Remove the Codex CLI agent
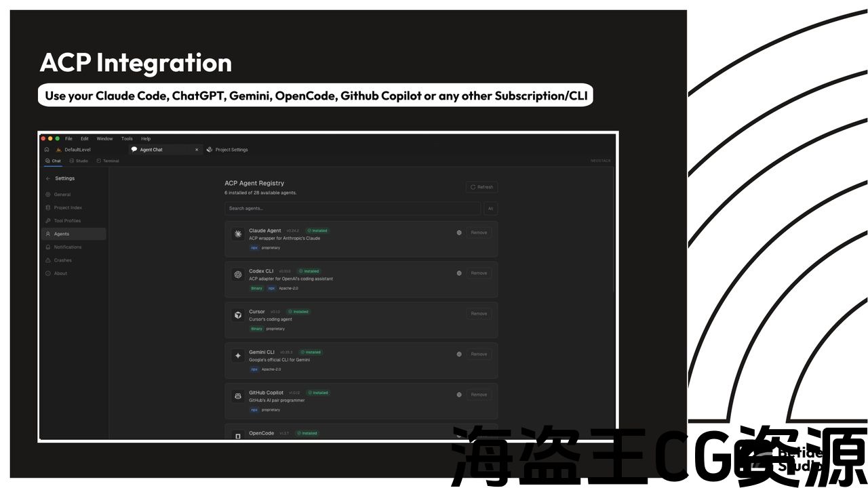 point(479,273)
